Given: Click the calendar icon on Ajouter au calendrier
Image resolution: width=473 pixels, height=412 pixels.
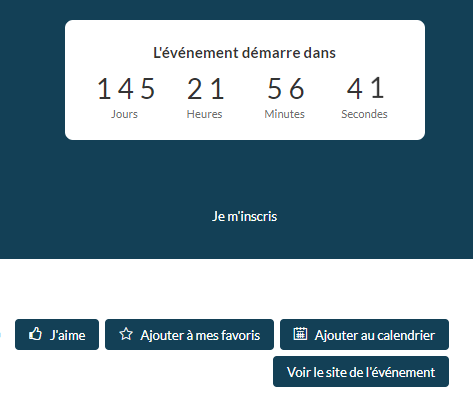Looking at the screenshot, I should click(300, 334).
